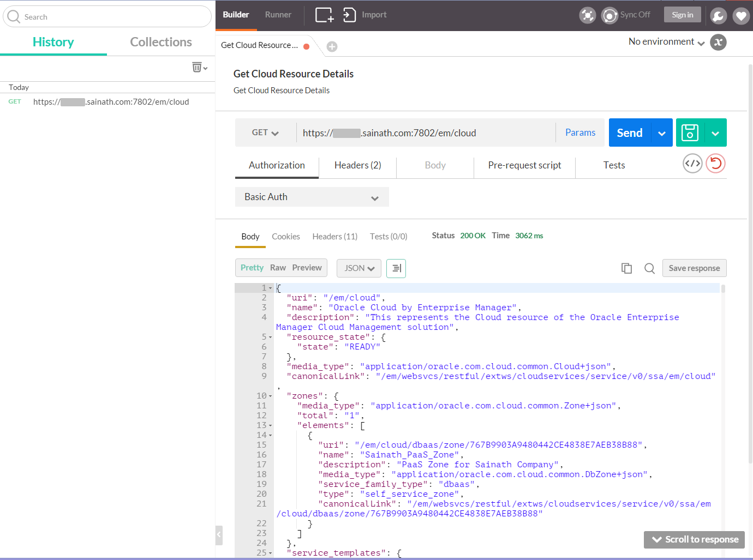Screen dimensions: 753x560
Task: Copy the response with the clipboard icon
Action: [626, 268]
